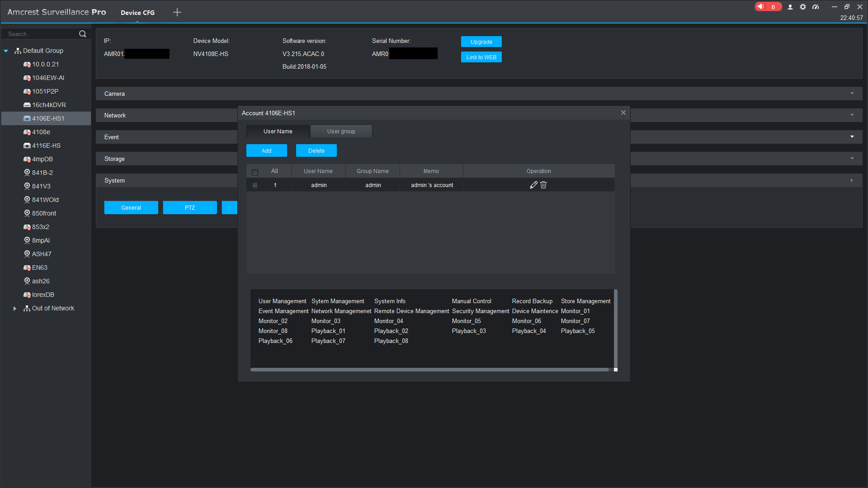Click the 'admin 's account' memo cell
The image size is (868, 488).
[432, 185]
